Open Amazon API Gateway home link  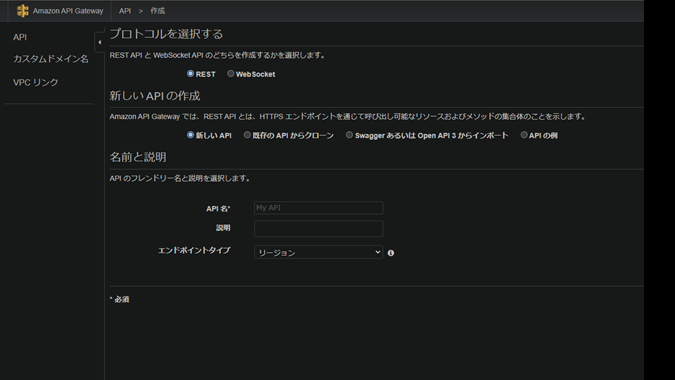68,11
